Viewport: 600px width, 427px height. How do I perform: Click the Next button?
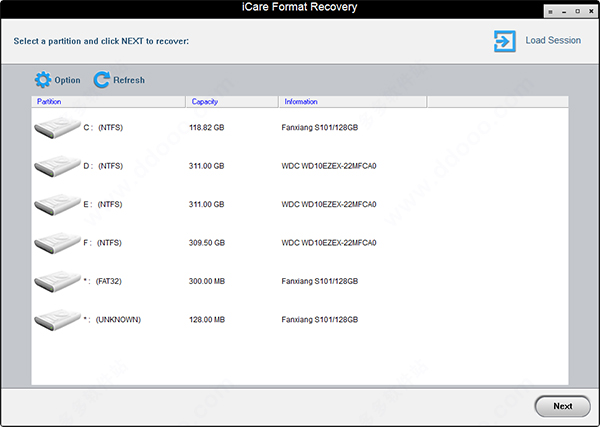point(562,406)
